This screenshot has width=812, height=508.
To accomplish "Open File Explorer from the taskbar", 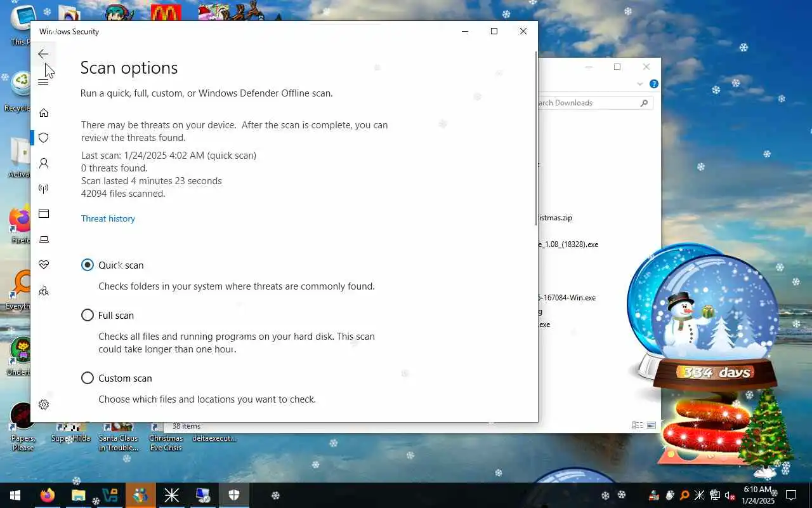I will [x=79, y=495].
